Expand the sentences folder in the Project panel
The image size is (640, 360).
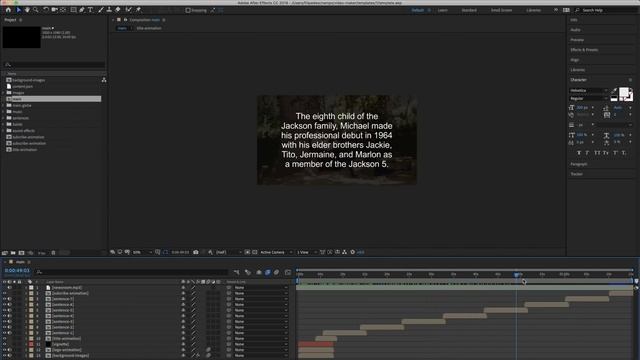click(4, 118)
